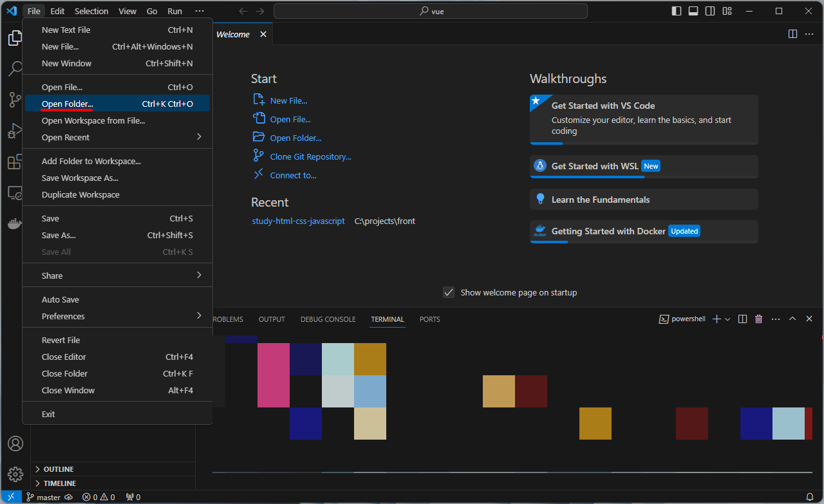
Task: Open the Run and Debug view
Action: 15,131
